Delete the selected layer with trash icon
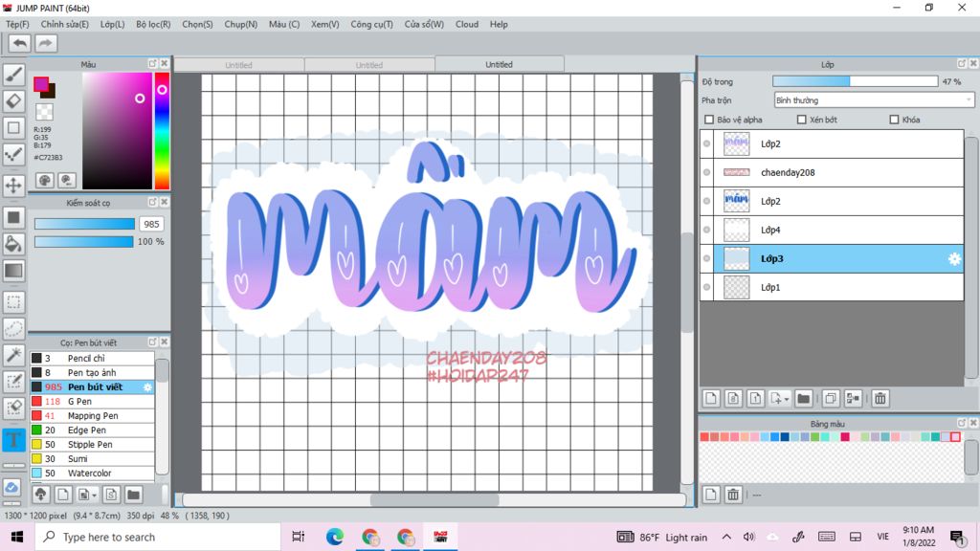Viewport: 980px width, 551px height. pyautogui.click(x=880, y=398)
